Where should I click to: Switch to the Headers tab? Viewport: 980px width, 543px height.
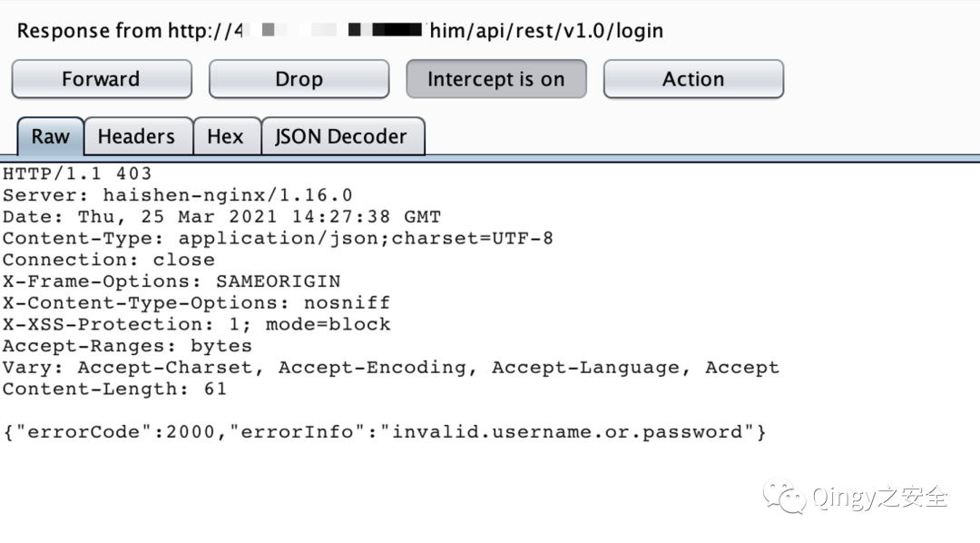pyautogui.click(x=136, y=137)
